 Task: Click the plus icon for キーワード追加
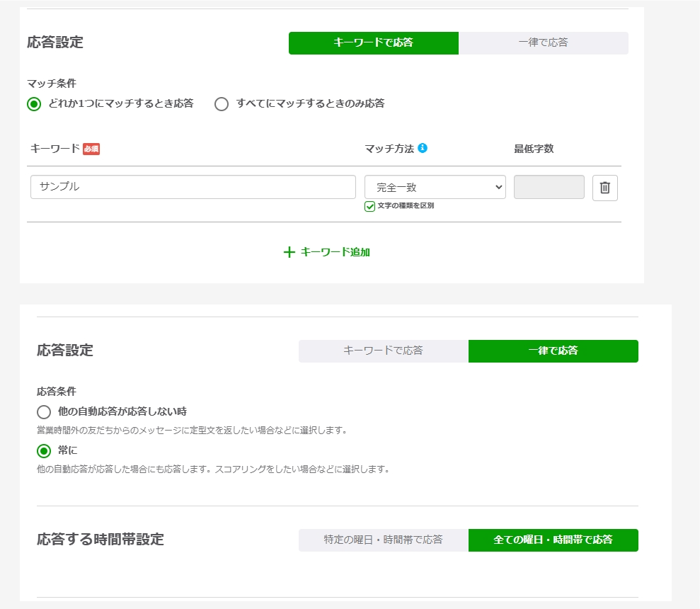point(289,252)
